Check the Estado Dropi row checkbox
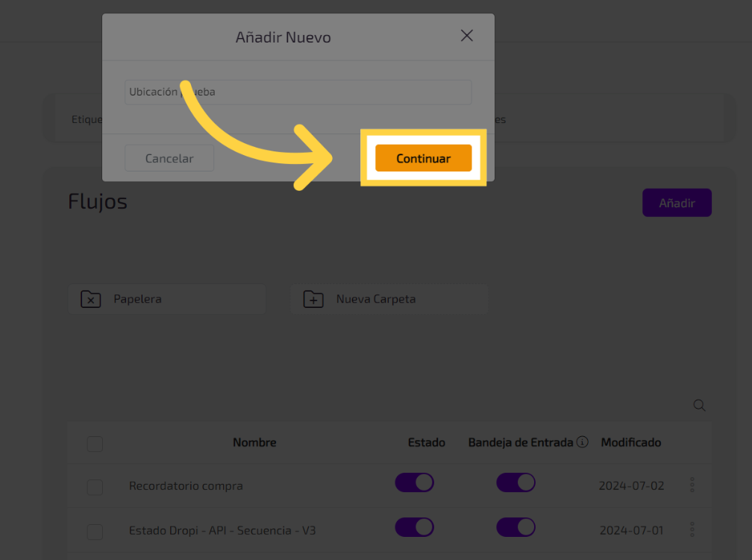Image resolution: width=752 pixels, height=560 pixels. coord(95,532)
